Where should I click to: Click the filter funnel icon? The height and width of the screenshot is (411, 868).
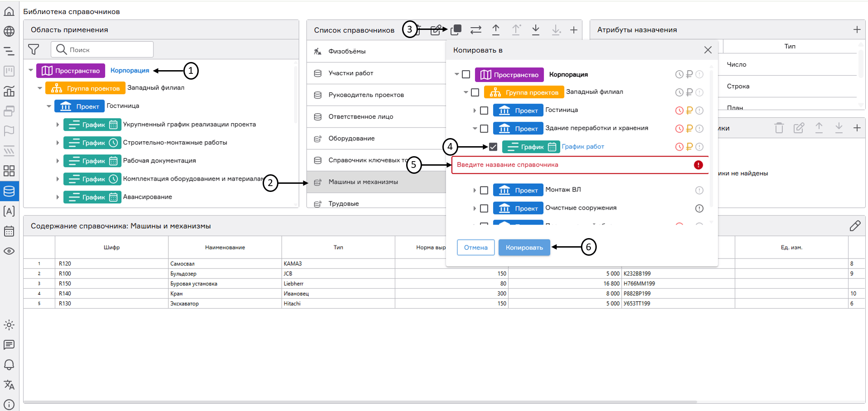tap(34, 49)
